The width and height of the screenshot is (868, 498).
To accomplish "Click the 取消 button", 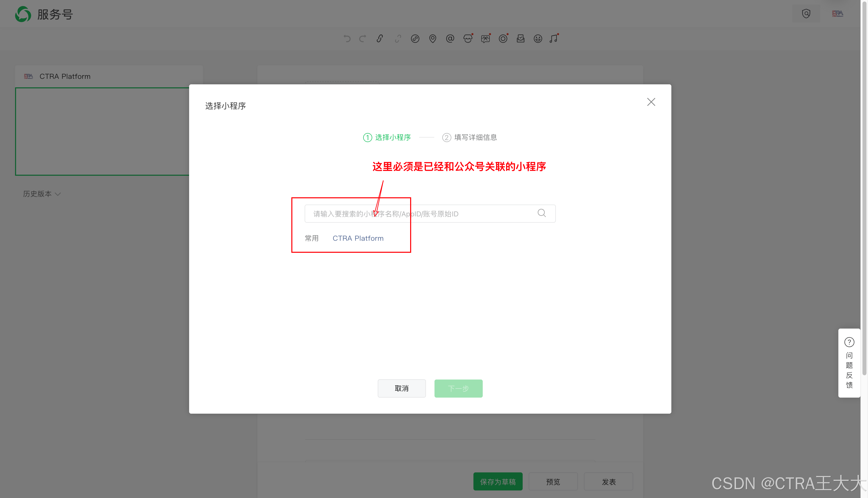I will click(401, 388).
